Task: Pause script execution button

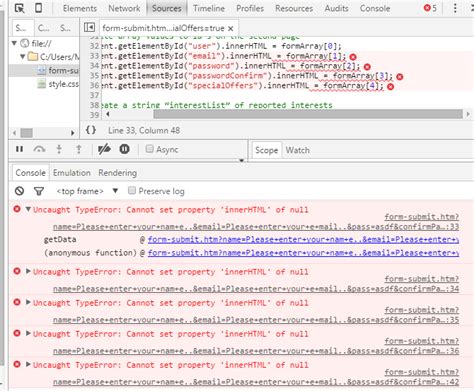Action: 19,149
